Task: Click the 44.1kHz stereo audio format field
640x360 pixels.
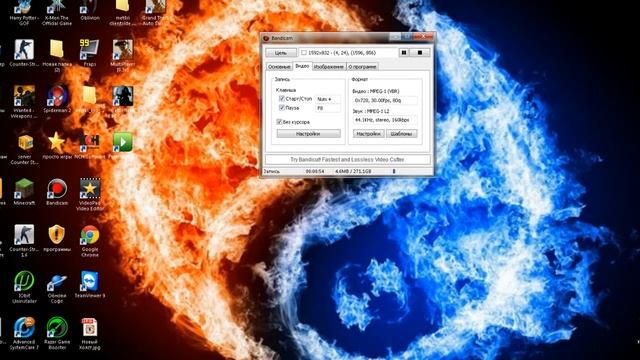Action: (385, 120)
